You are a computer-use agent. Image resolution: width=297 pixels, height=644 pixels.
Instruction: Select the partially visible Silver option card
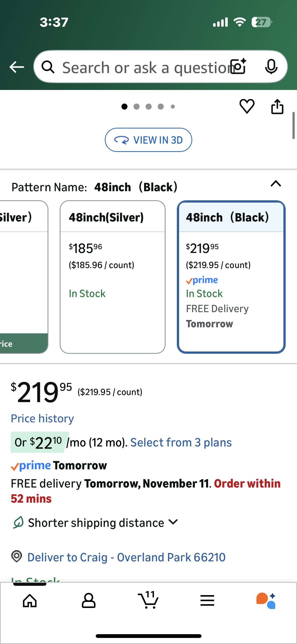pos(24,277)
